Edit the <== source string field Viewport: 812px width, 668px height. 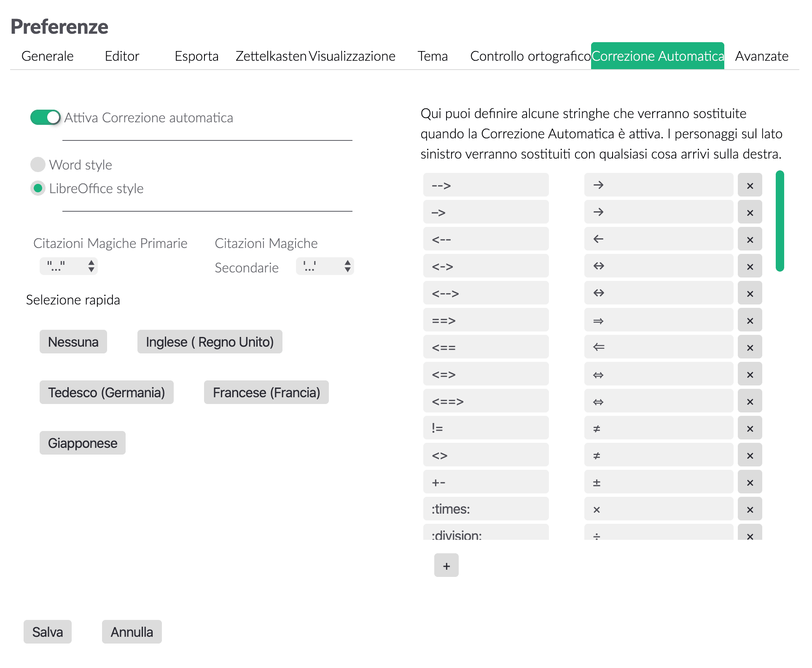486,347
